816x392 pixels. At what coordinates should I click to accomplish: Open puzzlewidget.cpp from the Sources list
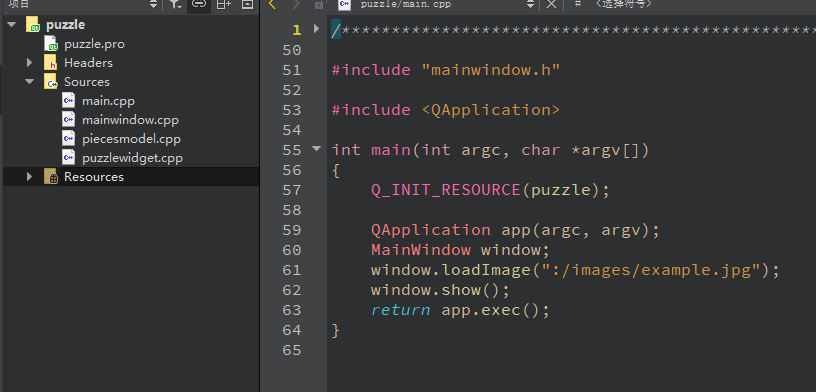[132, 158]
